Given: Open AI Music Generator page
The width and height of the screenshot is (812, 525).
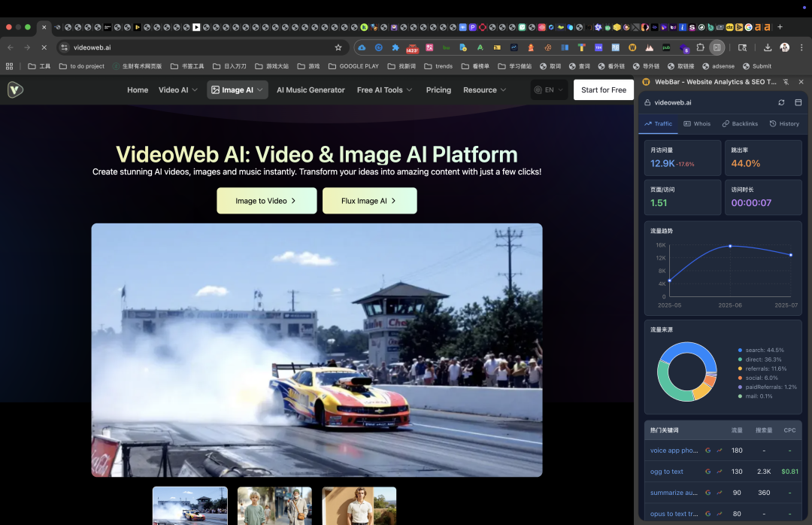Looking at the screenshot, I should tap(311, 90).
